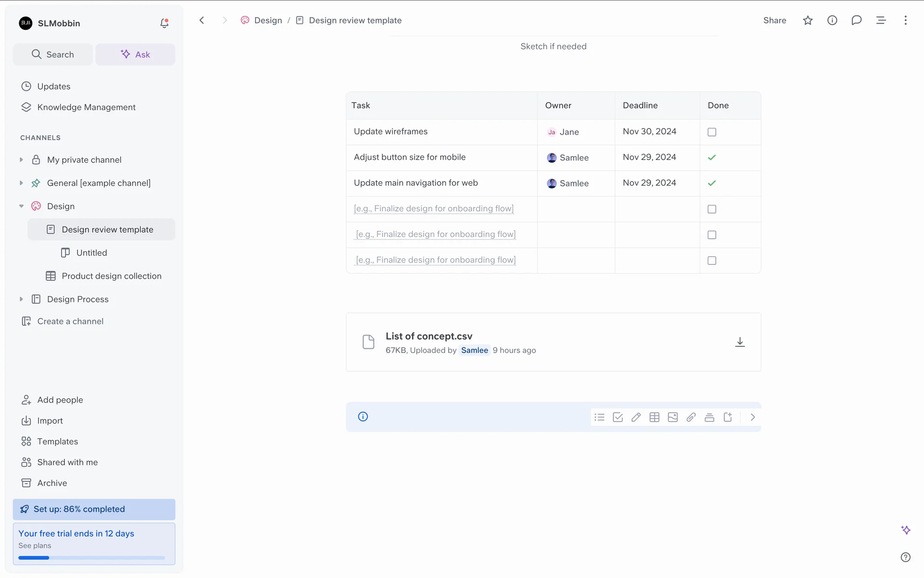
Task: Uncheck Done for Adjust button size
Action: point(712,158)
